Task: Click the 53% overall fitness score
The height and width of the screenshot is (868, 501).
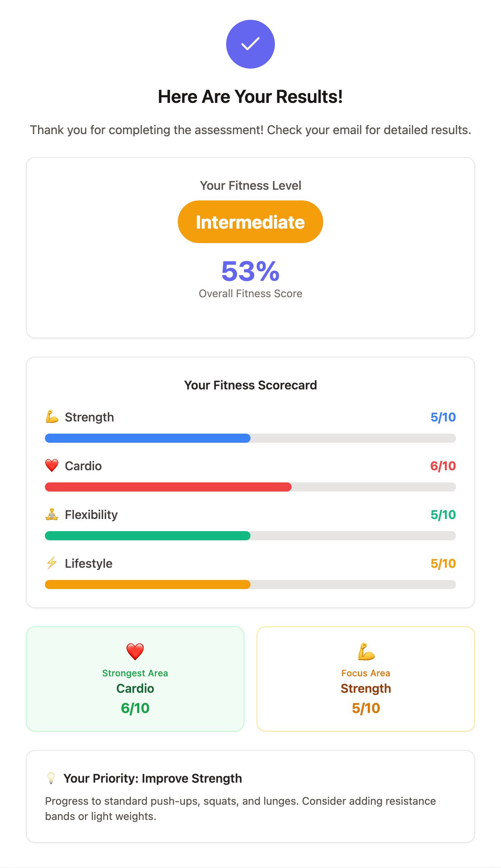Action: point(250,271)
